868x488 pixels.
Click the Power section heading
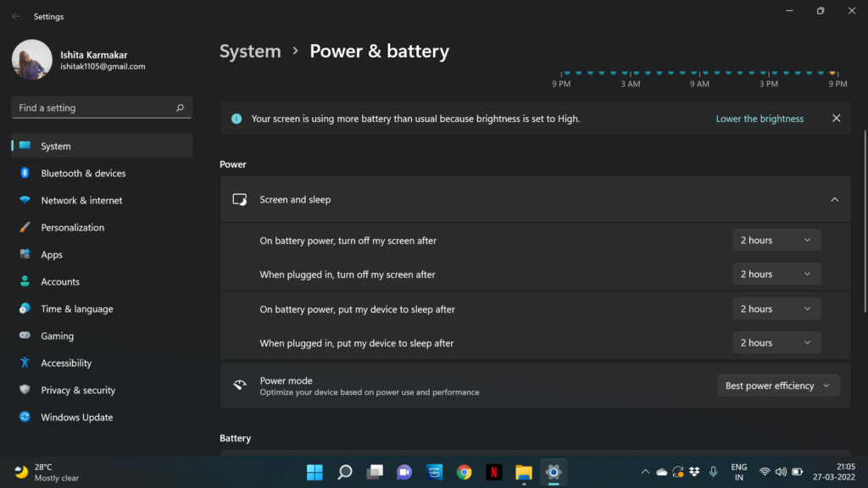click(x=233, y=164)
